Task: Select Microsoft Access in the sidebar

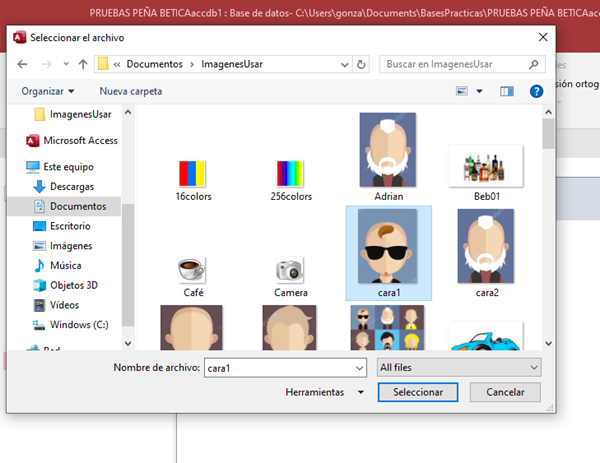Action: 79,141
